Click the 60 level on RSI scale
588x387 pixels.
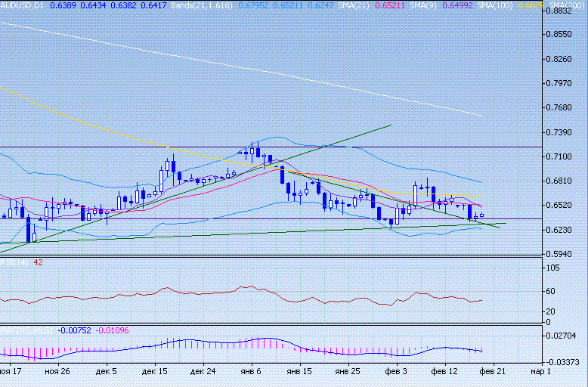(x=549, y=291)
